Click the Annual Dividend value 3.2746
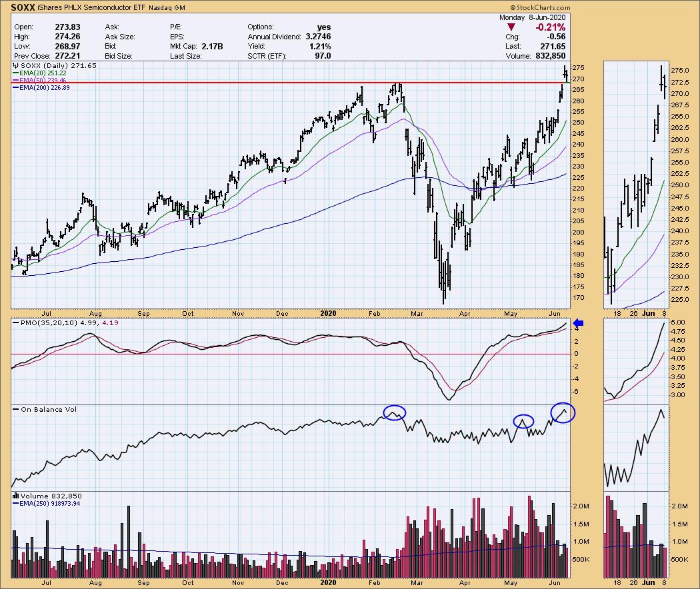The width and height of the screenshot is (700, 589). [318, 37]
